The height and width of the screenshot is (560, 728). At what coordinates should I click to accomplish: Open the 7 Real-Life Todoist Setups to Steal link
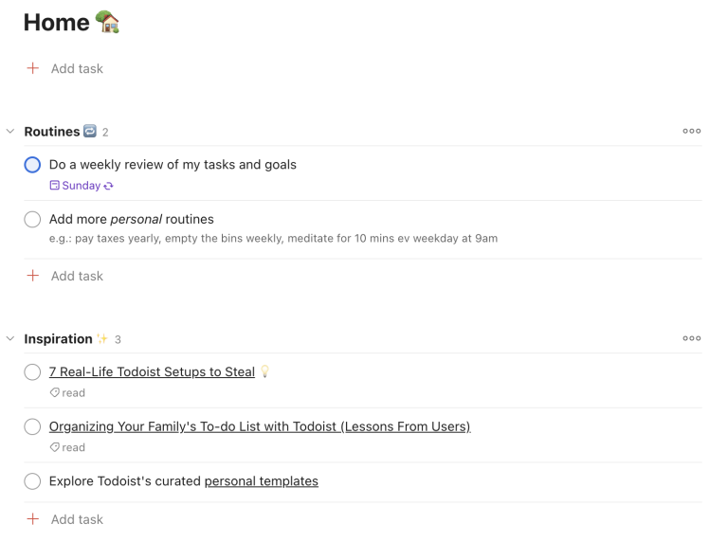152,371
